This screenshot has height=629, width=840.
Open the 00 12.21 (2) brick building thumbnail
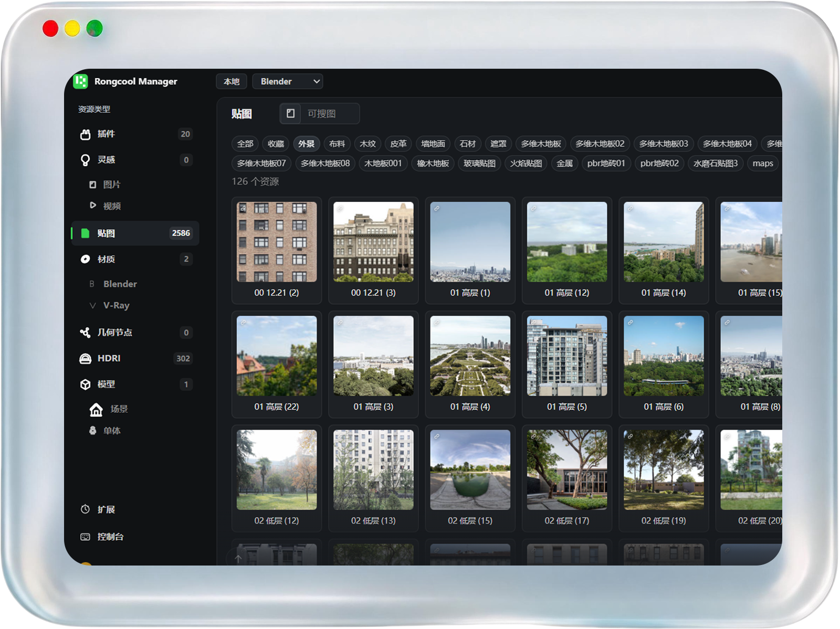(277, 242)
